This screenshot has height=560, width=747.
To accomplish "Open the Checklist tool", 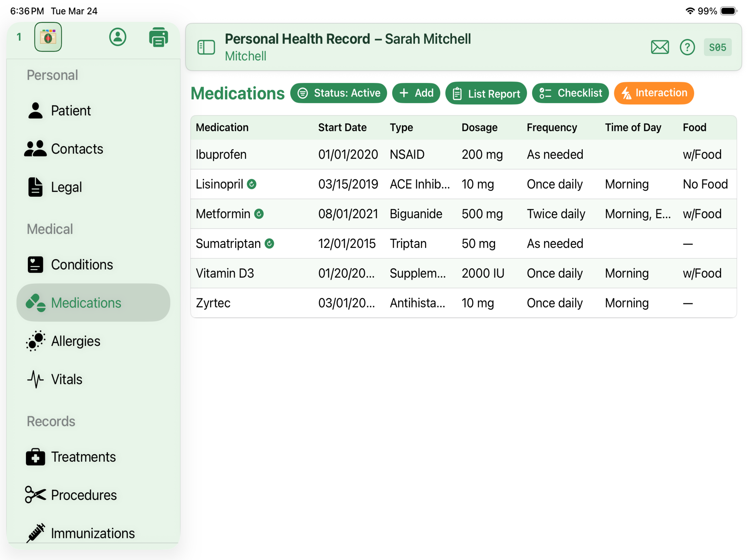I will click(x=570, y=93).
